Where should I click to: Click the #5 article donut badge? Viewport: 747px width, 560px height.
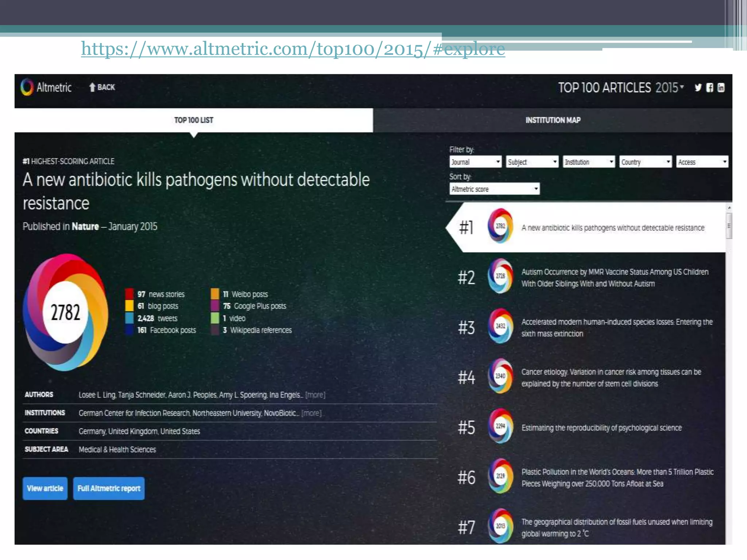500,426
